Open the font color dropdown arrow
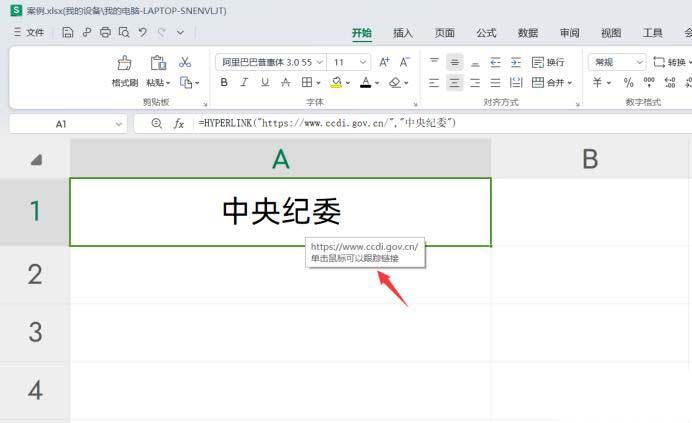Image resolution: width=692 pixels, height=423 pixels. click(x=377, y=83)
